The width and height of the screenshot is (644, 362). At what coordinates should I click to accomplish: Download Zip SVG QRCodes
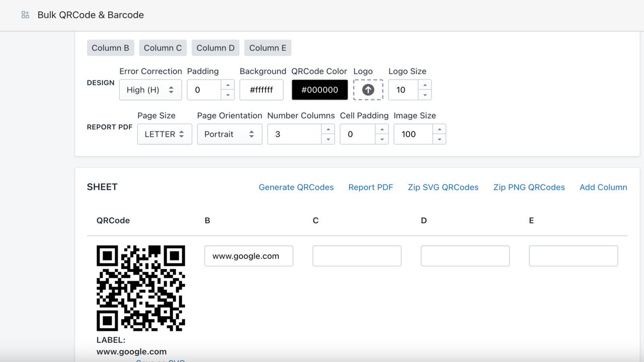pos(443,187)
